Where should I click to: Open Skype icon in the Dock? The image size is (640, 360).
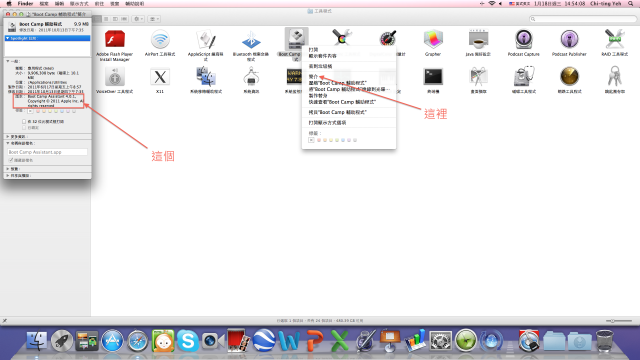(x=188, y=341)
